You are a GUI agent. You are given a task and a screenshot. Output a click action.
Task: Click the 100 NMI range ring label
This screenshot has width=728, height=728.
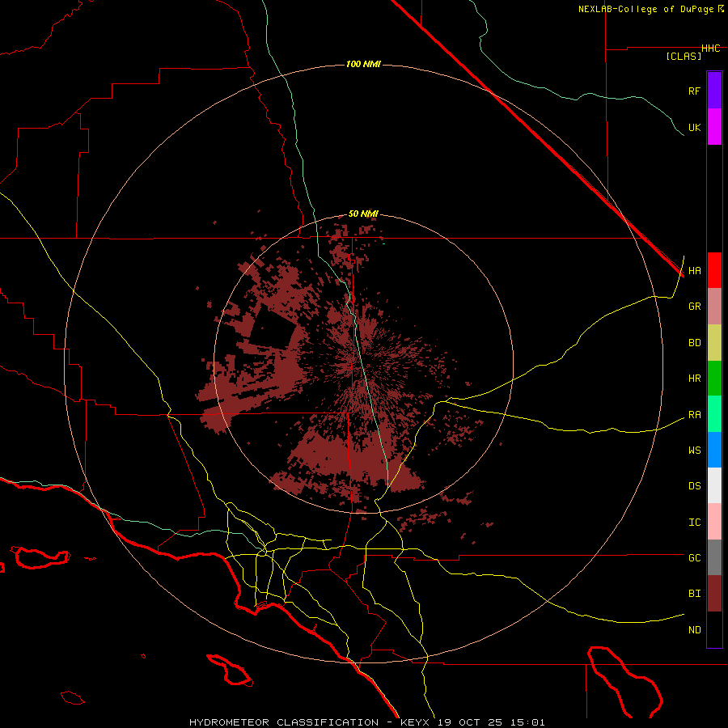click(x=363, y=64)
